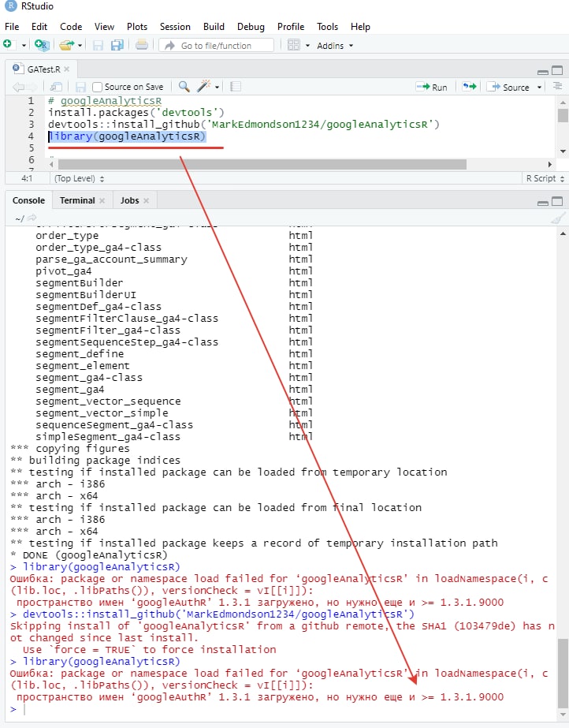Screen dimensions: 569x728
Task: Open the Help menu
Action: point(360,27)
